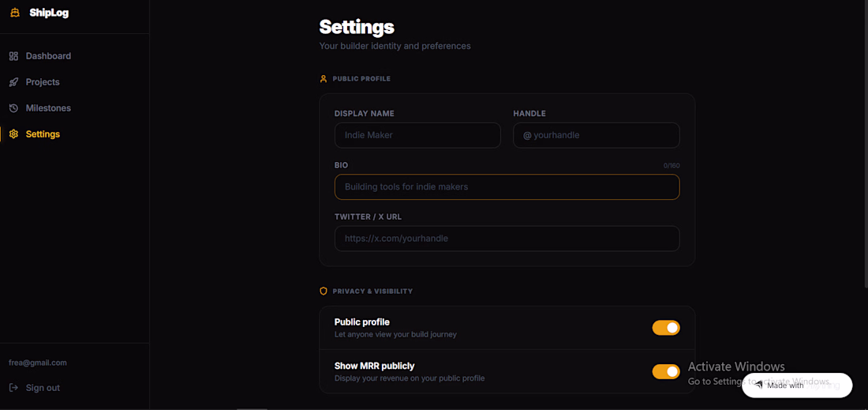
Task: Turn off Show MRR publicly toggle
Action: coord(666,372)
